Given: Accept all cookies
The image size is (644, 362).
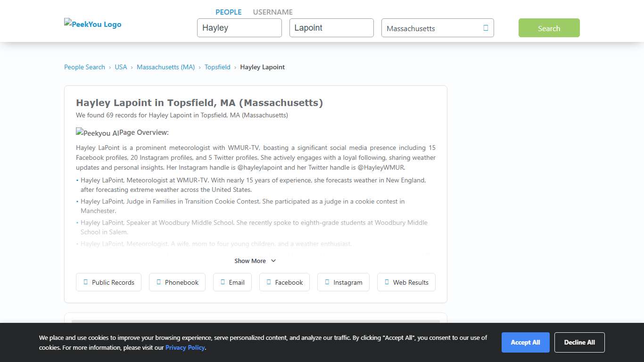Looking at the screenshot, I should [525, 342].
